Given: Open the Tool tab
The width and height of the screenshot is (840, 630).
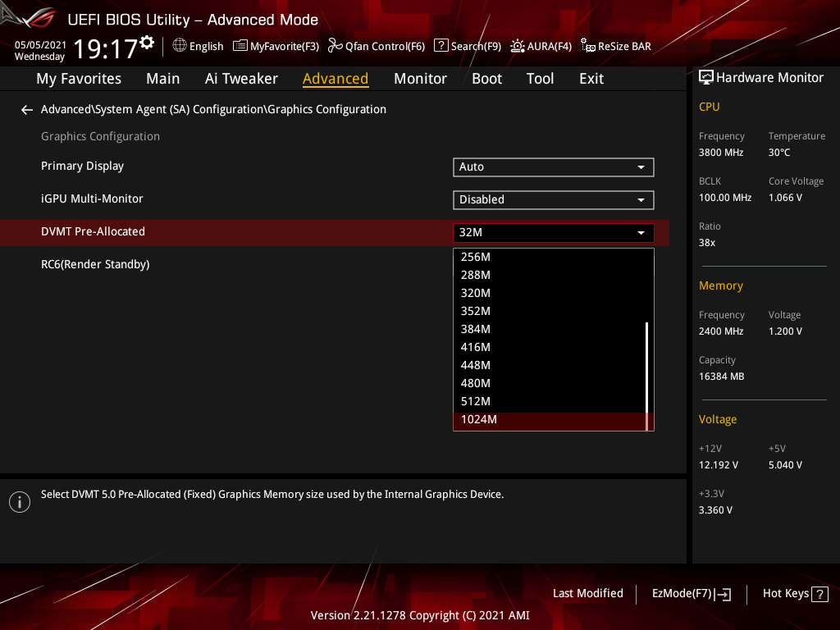Looking at the screenshot, I should 540,79.
